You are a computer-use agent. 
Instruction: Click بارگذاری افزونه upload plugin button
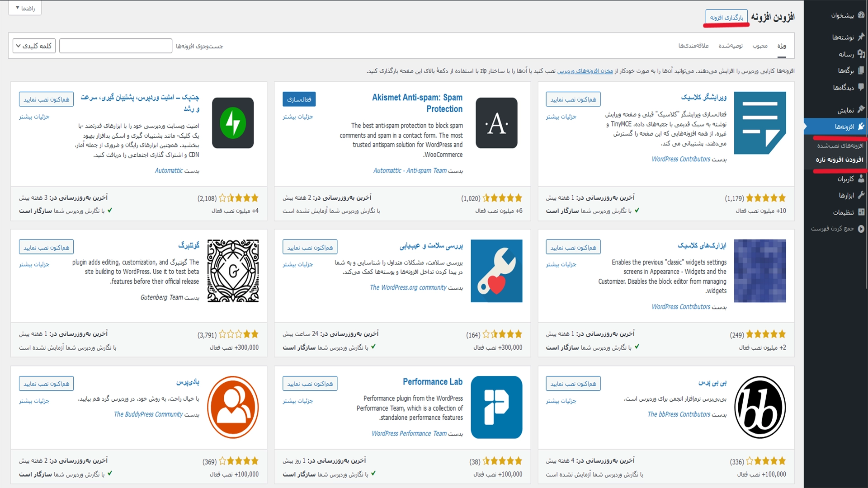point(726,18)
